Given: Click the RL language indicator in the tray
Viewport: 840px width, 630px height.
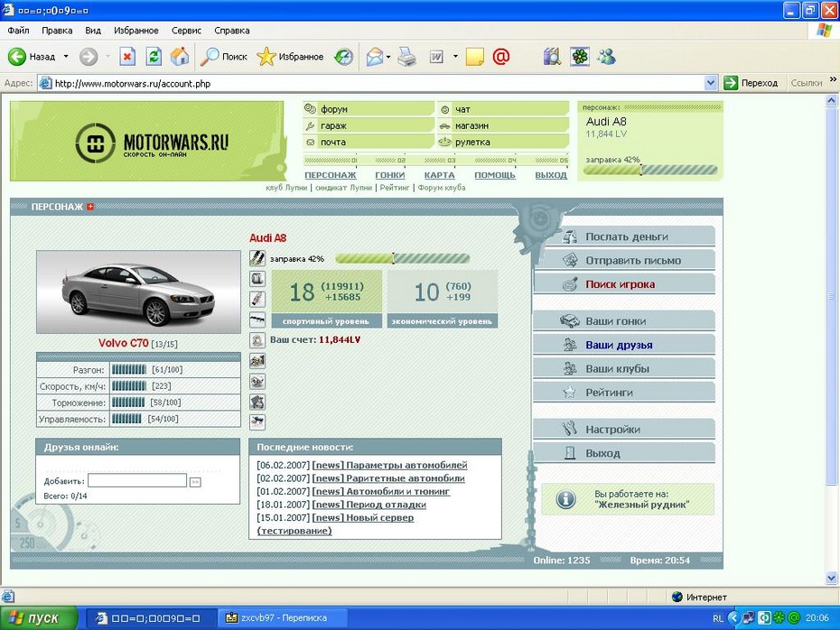Looking at the screenshot, I should point(718,618).
